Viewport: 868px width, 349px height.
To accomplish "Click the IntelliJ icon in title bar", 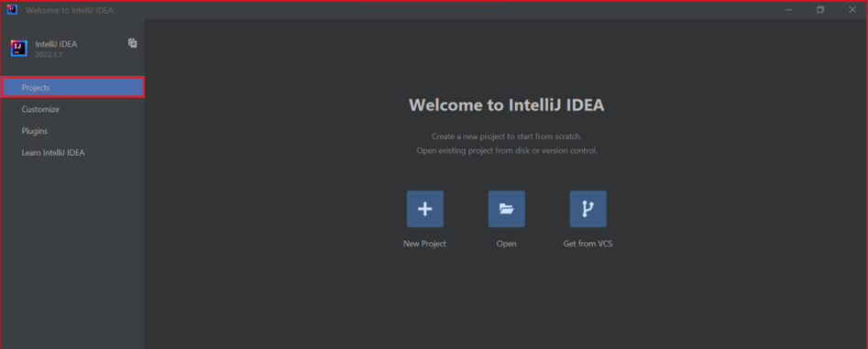I will [12, 9].
